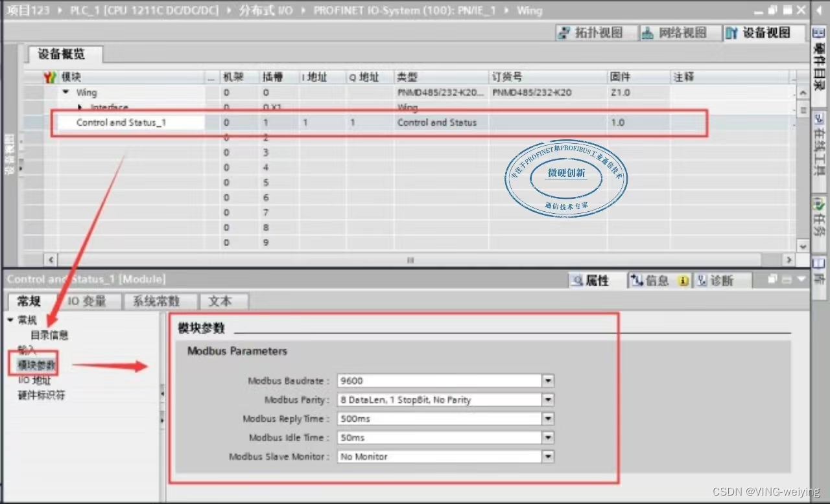
Task: Open the Modbus Parity dropdown arrow
Action: pyautogui.click(x=549, y=400)
